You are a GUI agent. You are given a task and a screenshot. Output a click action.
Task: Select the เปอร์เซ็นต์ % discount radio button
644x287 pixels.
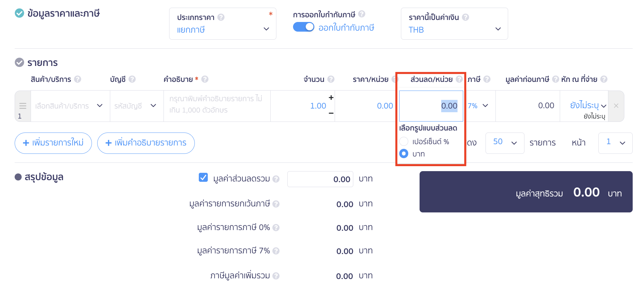pos(404,142)
